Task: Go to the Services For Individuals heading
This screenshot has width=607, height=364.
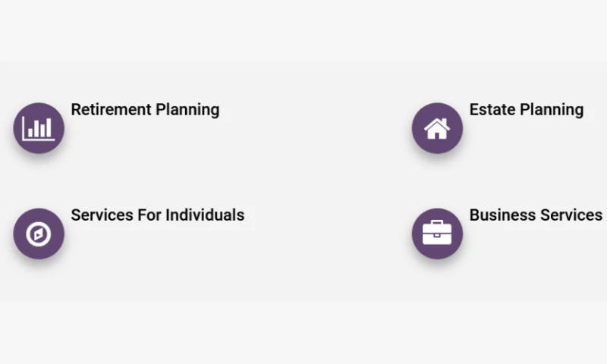Action: pos(157,215)
